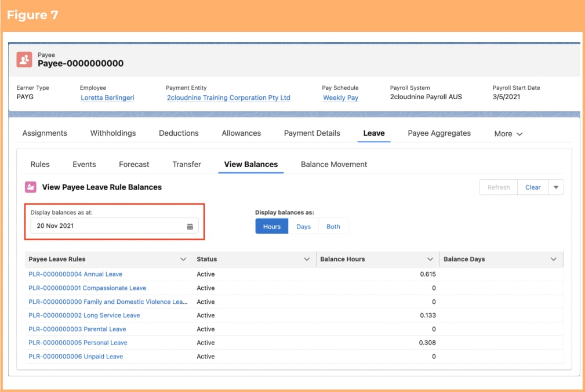This screenshot has width=585, height=392.
Task: Open Balance Hours column menu chevron
Action: 430,259
